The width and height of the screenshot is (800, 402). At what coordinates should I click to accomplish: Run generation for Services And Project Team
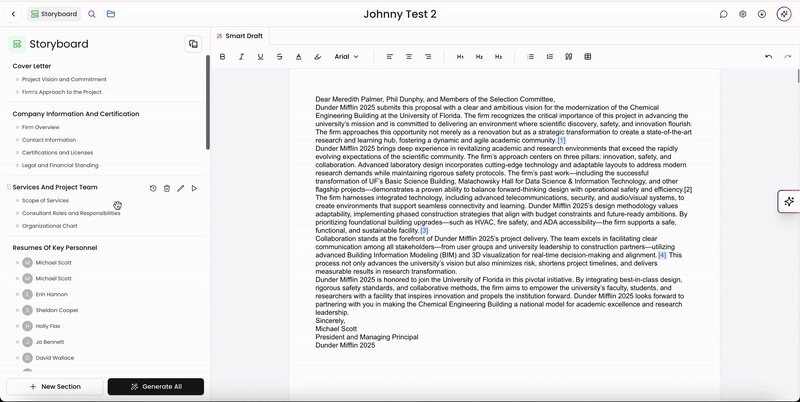point(194,188)
